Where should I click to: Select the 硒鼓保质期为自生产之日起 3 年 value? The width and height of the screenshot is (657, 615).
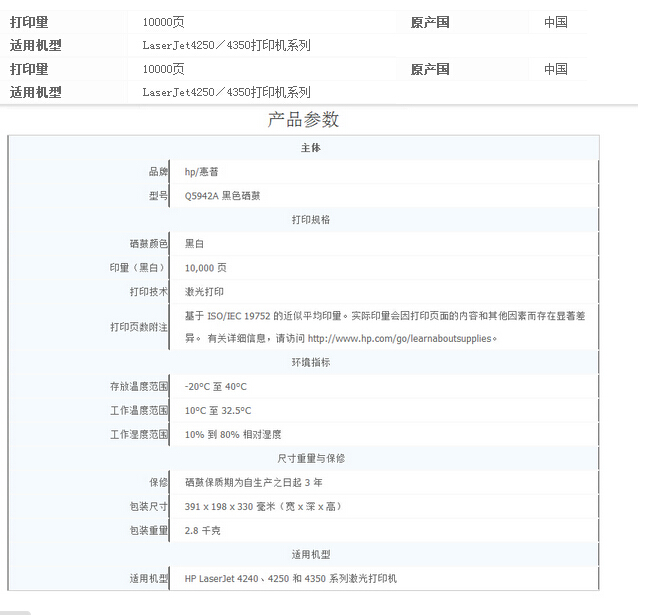(x=253, y=483)
